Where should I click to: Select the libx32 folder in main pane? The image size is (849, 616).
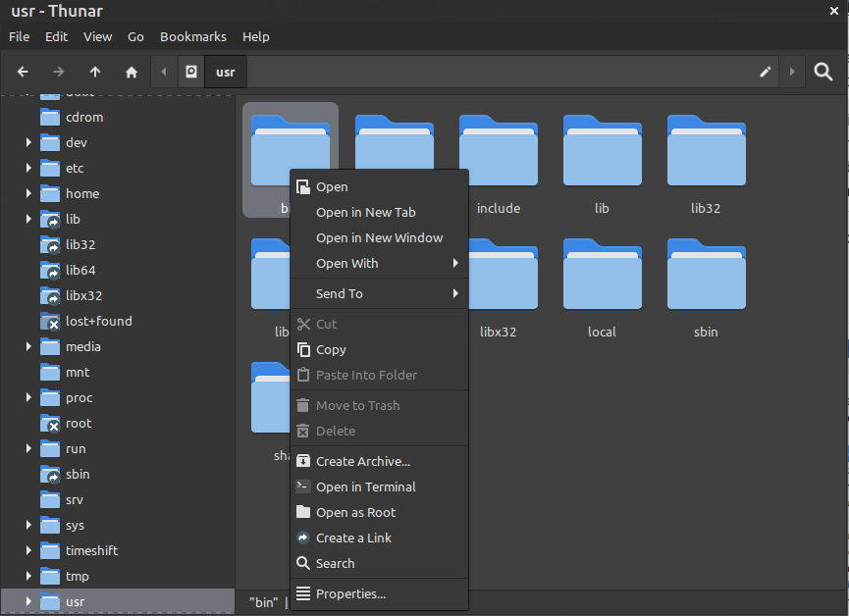pyautogui.click(x=503, y=274)
